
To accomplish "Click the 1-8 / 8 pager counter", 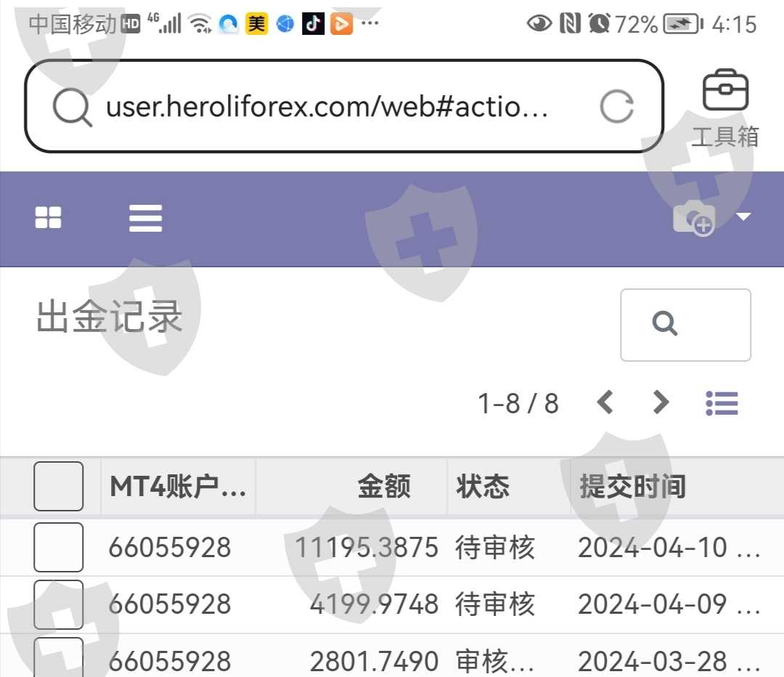I will click(x=518, y=403).
